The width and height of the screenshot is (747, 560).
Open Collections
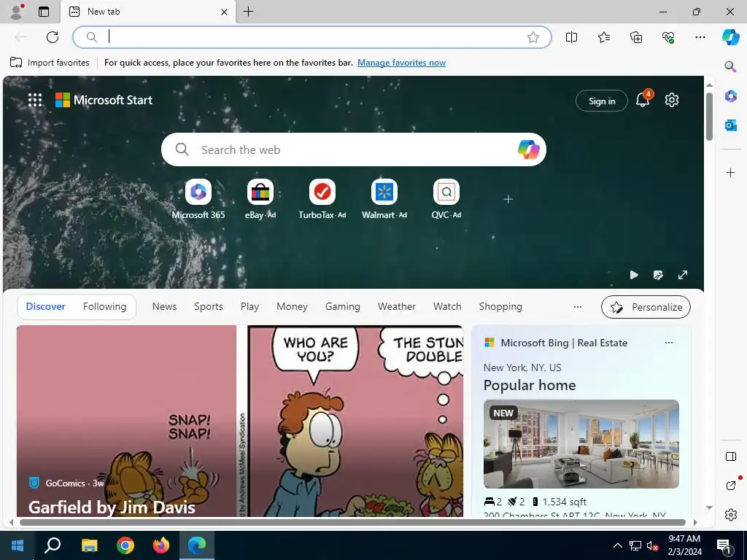point(636,37)
